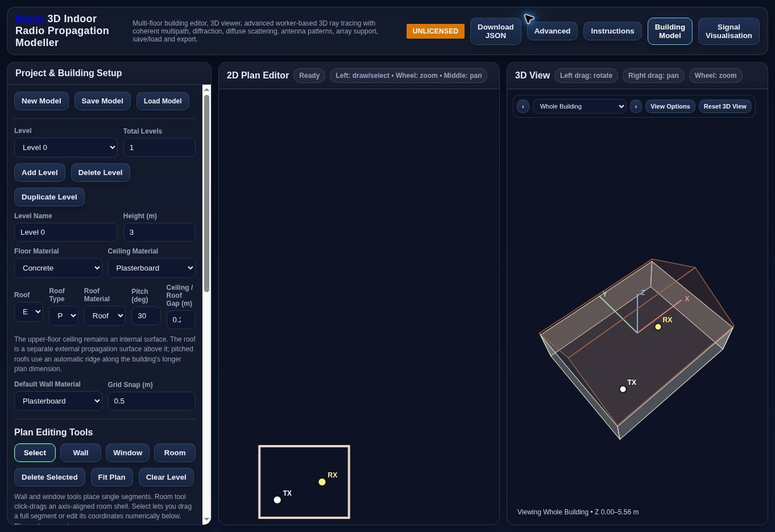Screen dimensions: 775x532
Task: Open the Level dropdown showing Level 0
Action: [x=66, y=147]
